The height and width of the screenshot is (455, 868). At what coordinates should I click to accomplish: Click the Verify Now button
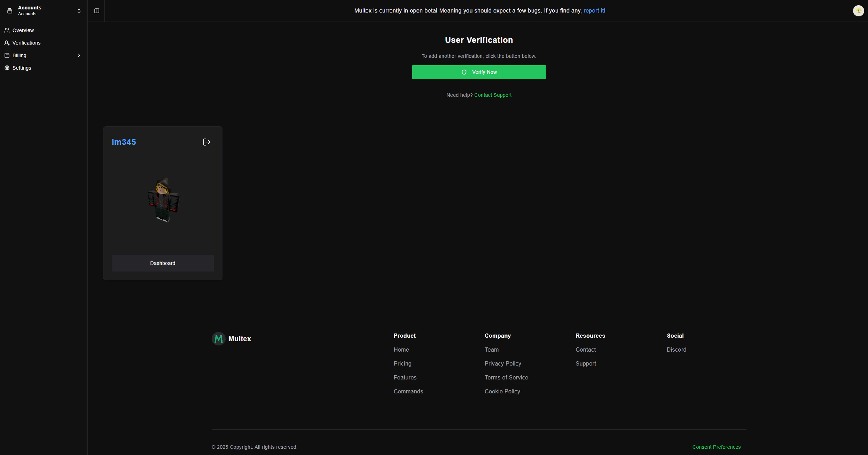[479, 72]
